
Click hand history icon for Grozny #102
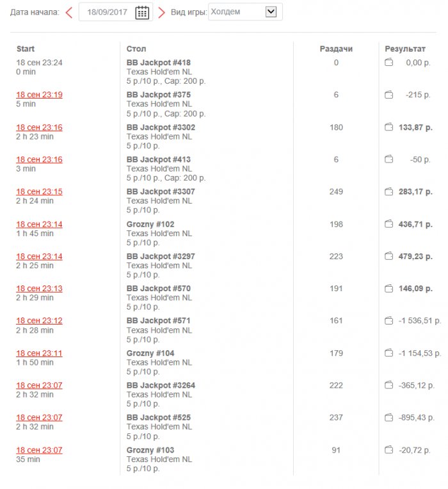click(388, 224)
